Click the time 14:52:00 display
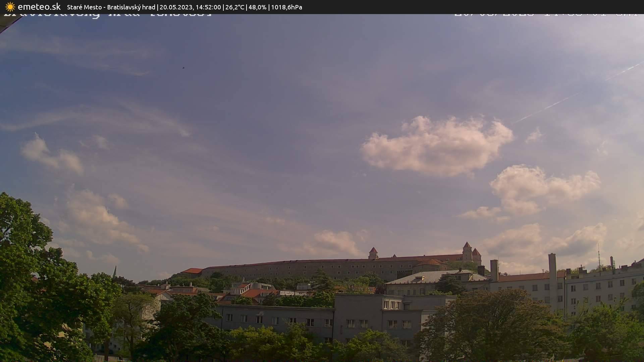Viewport: 644px width, 362px height. [x=209, y=7]
